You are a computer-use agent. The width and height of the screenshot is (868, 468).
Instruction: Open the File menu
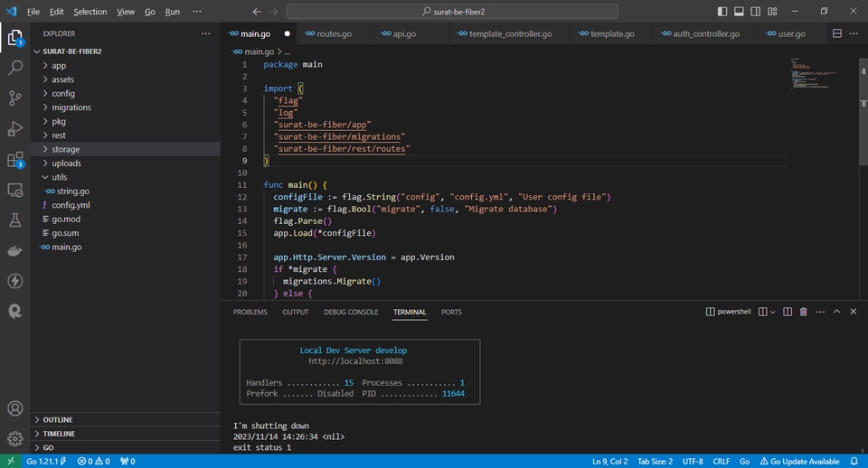(x=33, y=12)
